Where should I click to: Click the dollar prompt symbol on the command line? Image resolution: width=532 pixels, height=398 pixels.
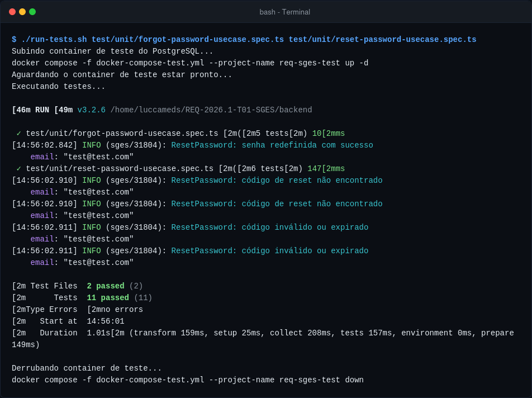[14, 39]
